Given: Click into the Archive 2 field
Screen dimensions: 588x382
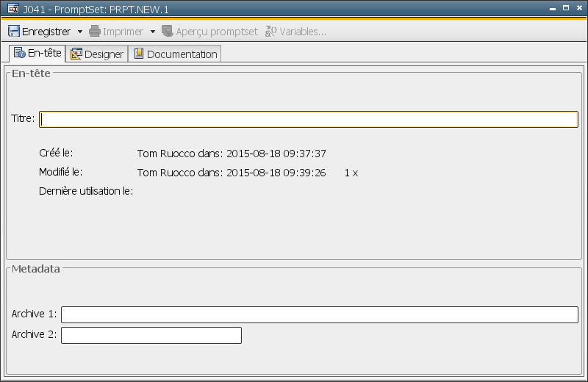Looking at the screenshot, I should (x=151, y=335).
